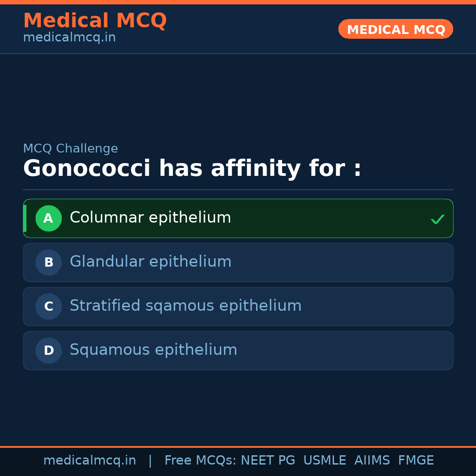Select the Columnar epithelium answer text
The height and width of the screenshot is (476, 476).
tap(150, 218)
